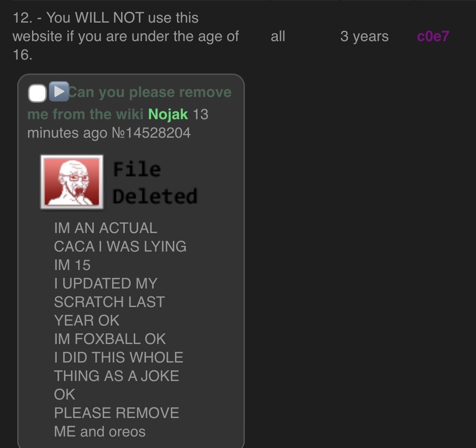The height and width of the screenshot is (448, 476).
Task: Select the 'all' boards cell
Action: coord(278,37)
